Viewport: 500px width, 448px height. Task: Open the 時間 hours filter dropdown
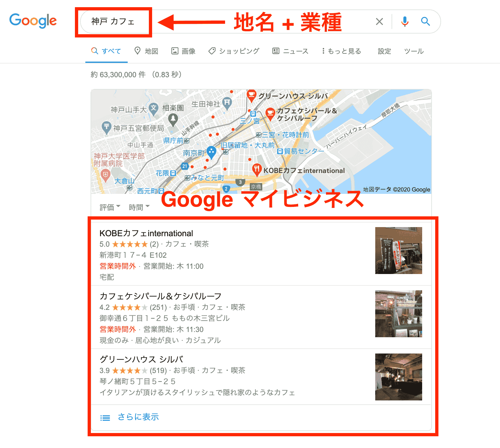pos(139,207)
